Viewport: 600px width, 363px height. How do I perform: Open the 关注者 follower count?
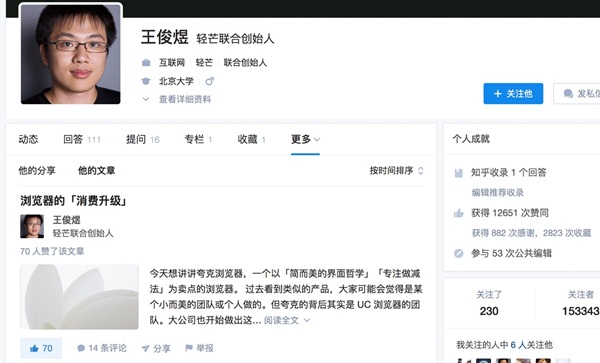tap(580, 303)
